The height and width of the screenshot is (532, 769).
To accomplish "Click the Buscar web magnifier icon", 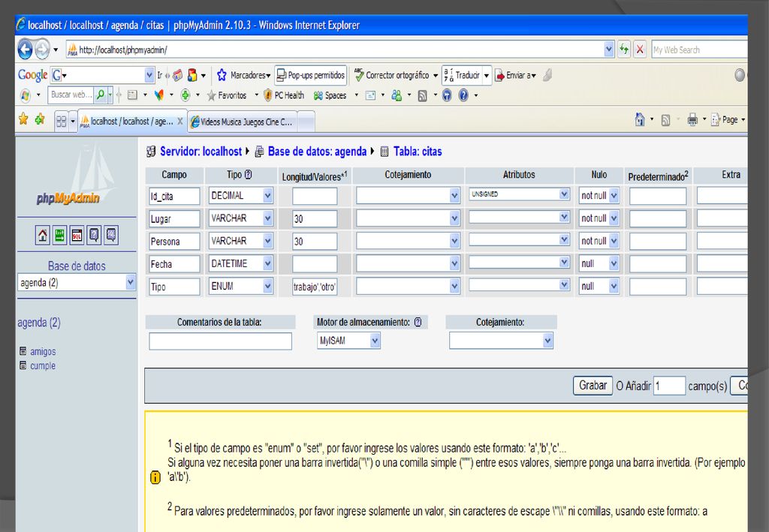I will click(x=100, y=95).
